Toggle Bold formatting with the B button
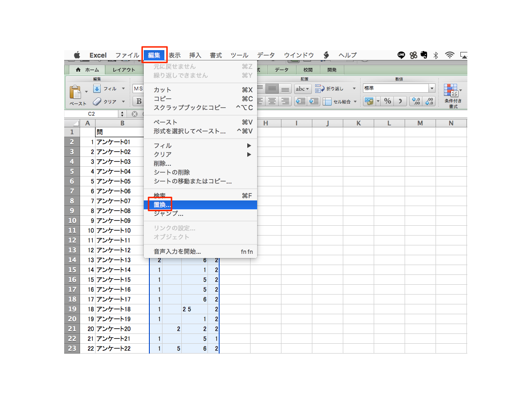The image size is (532, 399). [x=139, y=101]
